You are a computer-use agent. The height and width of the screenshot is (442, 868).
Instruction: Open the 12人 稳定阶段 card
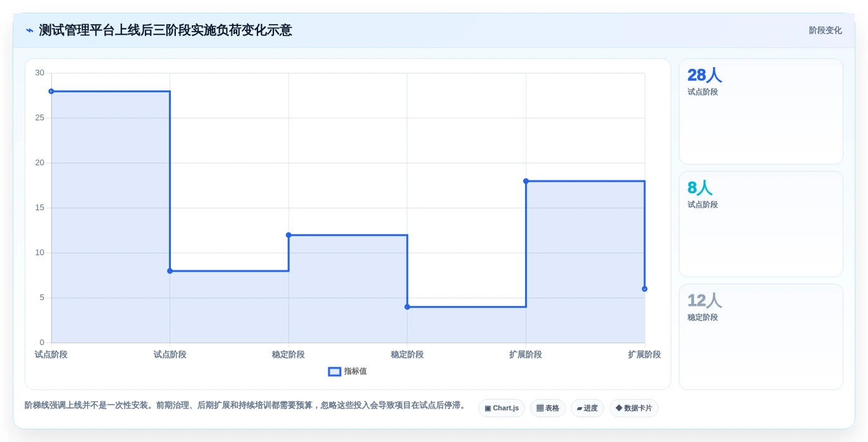(761, 337)
